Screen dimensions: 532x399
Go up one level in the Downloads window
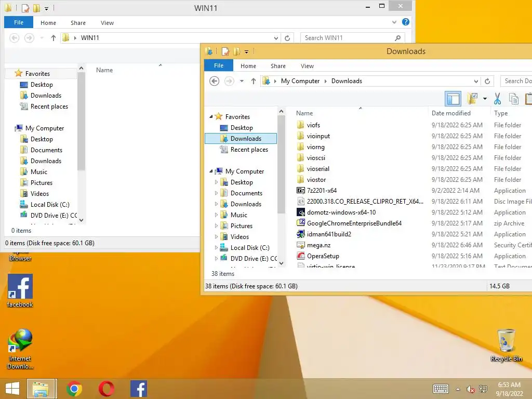(x=253, y=81)
